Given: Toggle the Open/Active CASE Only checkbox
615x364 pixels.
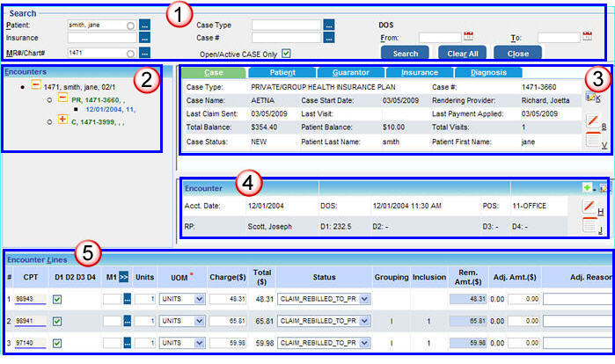Looking at the screenshot, I should point(285,53).
